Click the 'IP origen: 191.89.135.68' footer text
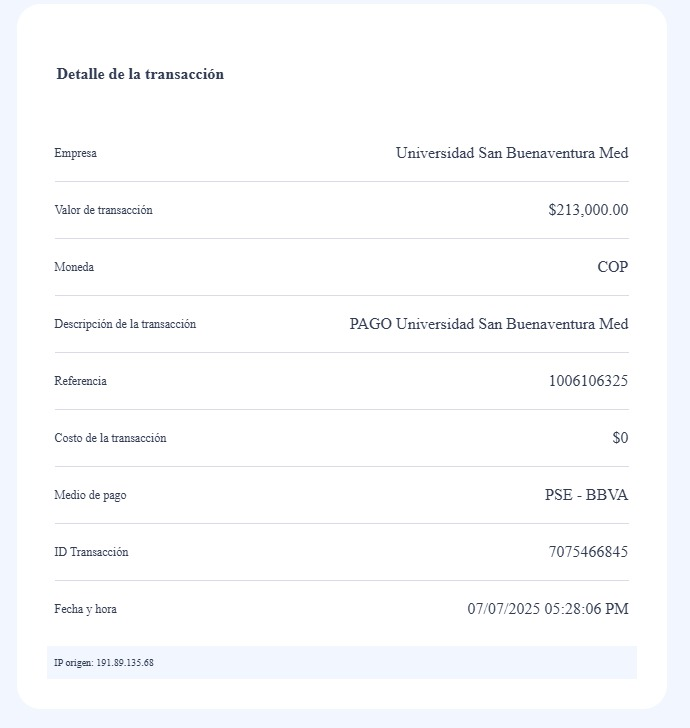This screenshot has height=728, width=690. [x=104, y=663]
